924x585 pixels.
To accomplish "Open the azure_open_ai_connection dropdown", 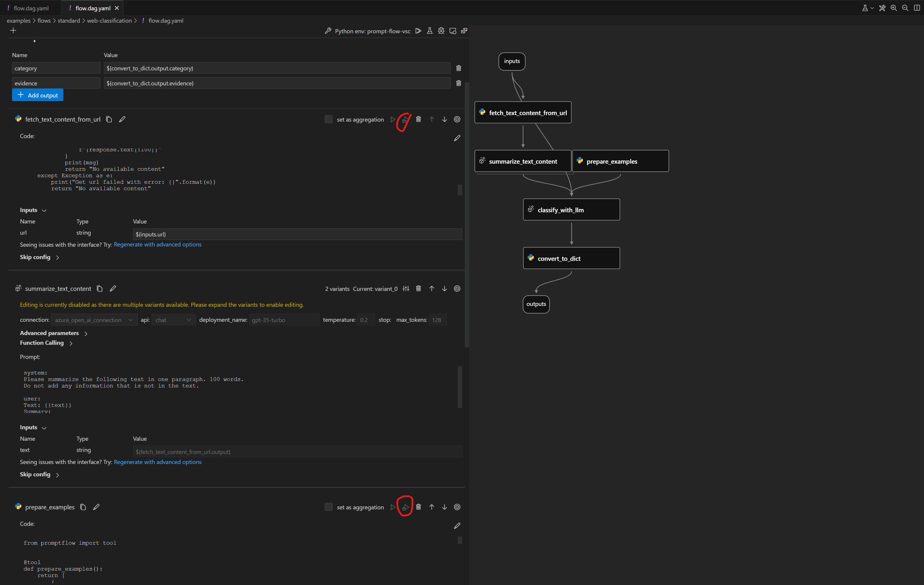I will [94, 320].
